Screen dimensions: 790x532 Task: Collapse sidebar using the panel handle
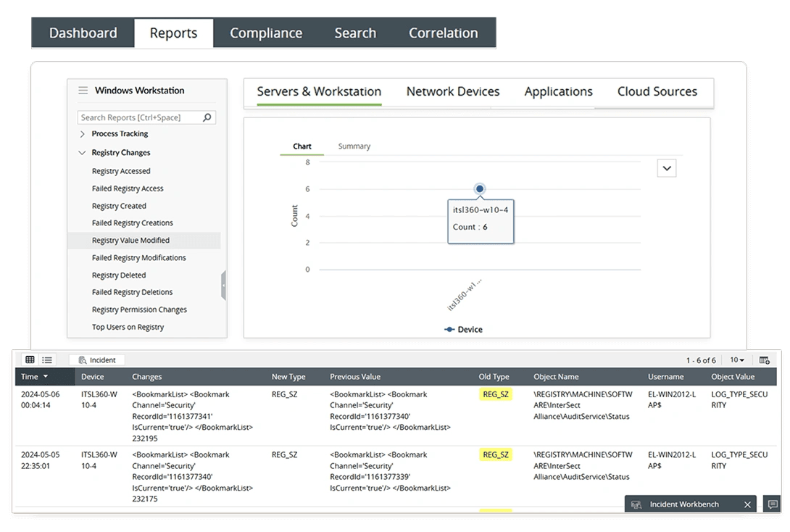(x=223, y=286)
